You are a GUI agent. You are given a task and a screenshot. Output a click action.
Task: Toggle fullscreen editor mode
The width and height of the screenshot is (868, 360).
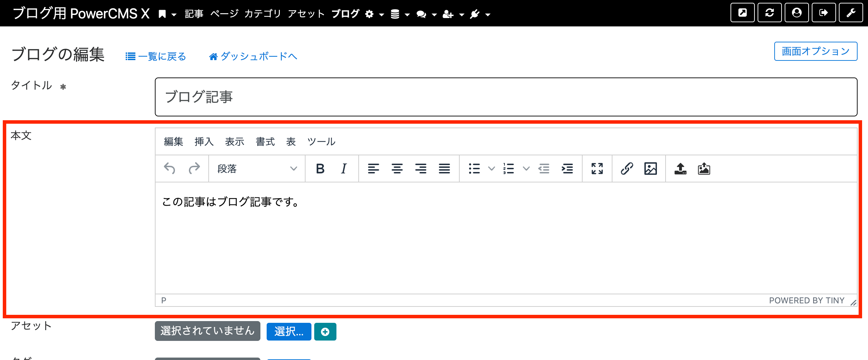pos(597,169)
